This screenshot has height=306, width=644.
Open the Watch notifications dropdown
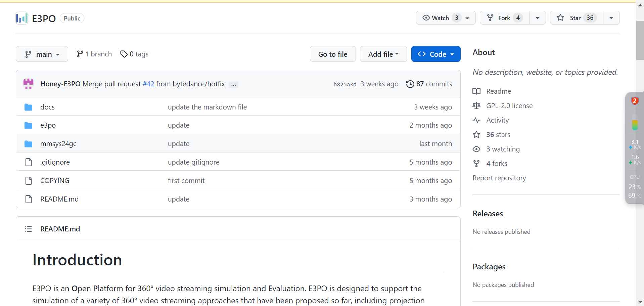446,18
